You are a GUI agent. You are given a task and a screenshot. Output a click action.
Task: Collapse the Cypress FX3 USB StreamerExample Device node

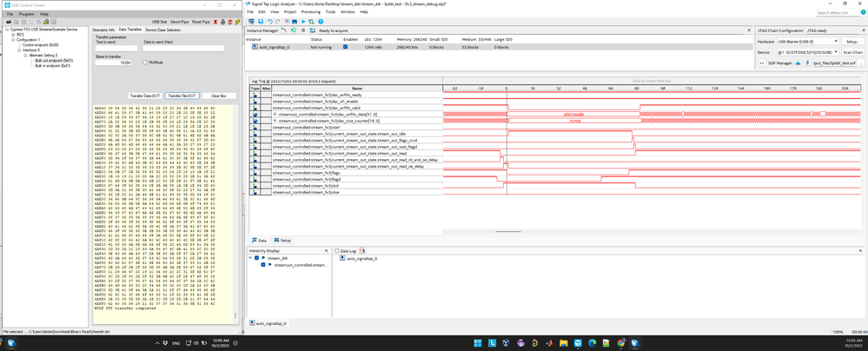pyautogui.click(x=7, y=30)
